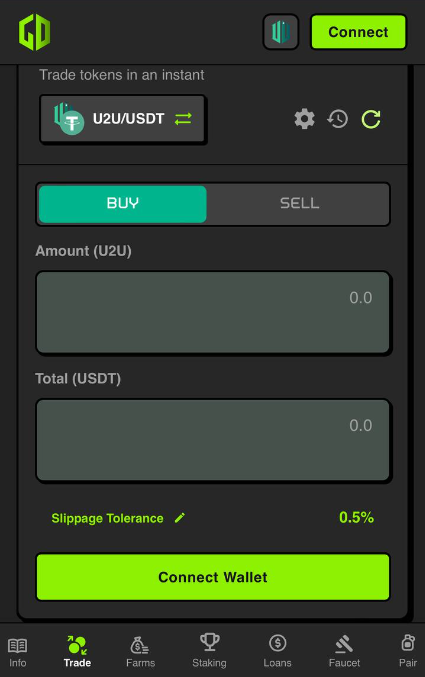Open the Info book icon
The image size is (425, 677).
pyautogui.click(x=18, y=645)
